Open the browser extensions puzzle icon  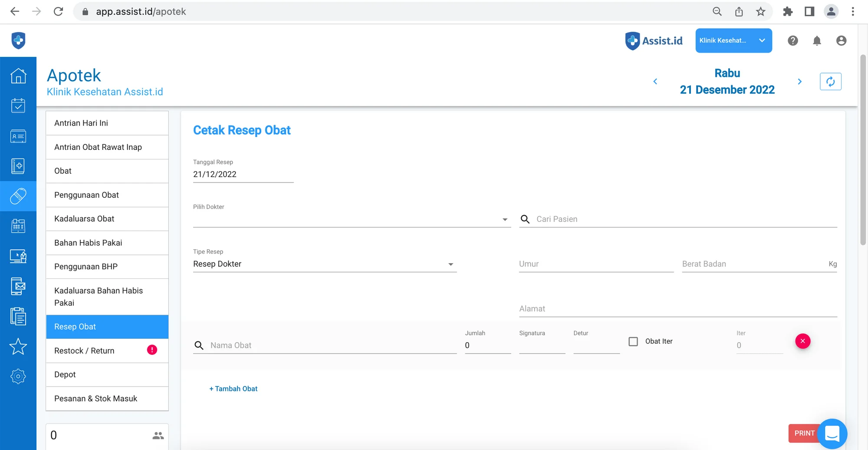[x=788, y=12]
